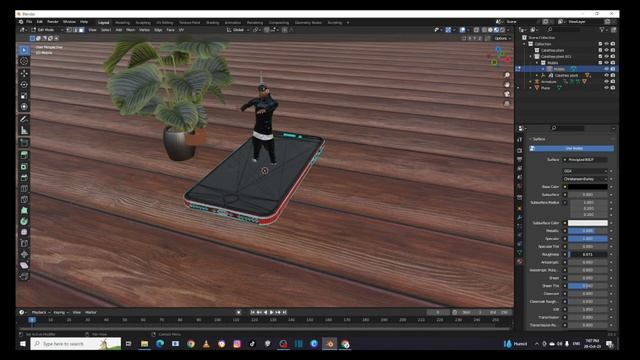Select the Rip Region tool
The height and width of the screenshot is (360, 640).
point(24,276)
